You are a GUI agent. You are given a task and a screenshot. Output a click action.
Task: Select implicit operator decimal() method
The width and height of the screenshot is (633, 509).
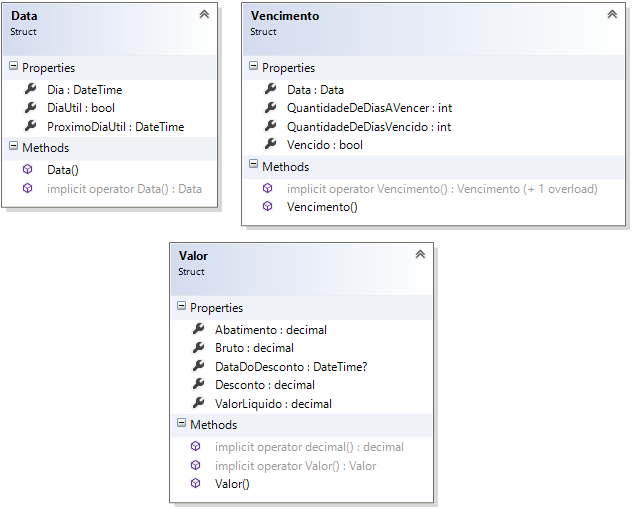click(x=309, y=447)
